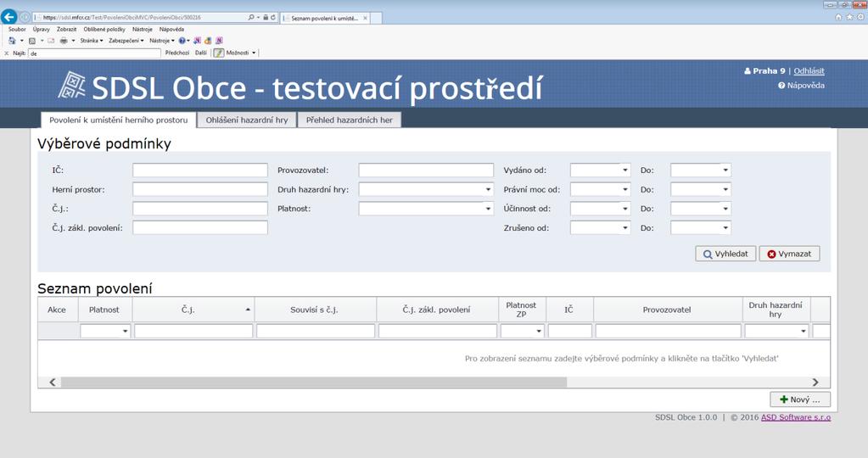Open the browser Home icon
Screen dimensions: 868x458
coord(838,17)
